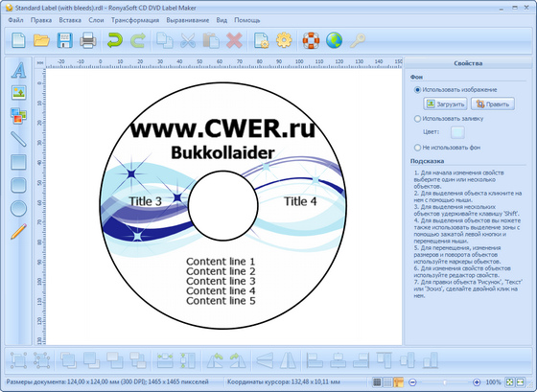537x392 pixels.
Task: Click the lifebuoy Help icon
Action: pos(311,40)
